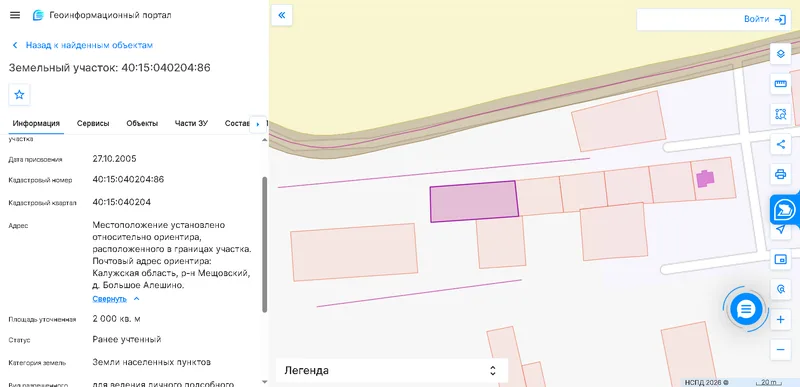
Task: Print the map with printer icon
Action: click(x=780, y=174)
